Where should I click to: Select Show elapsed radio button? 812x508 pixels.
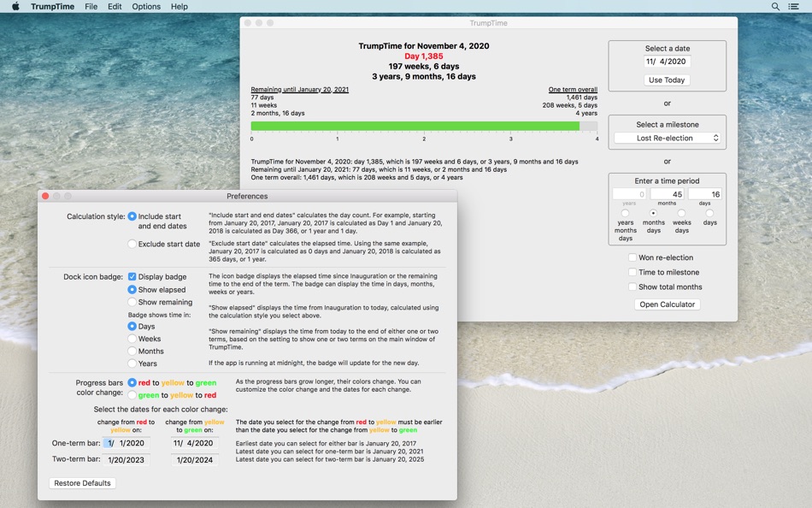tap(132, 289)
